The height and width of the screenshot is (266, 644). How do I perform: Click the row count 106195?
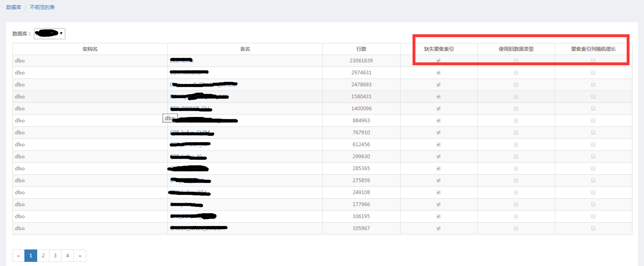[361, 216]
